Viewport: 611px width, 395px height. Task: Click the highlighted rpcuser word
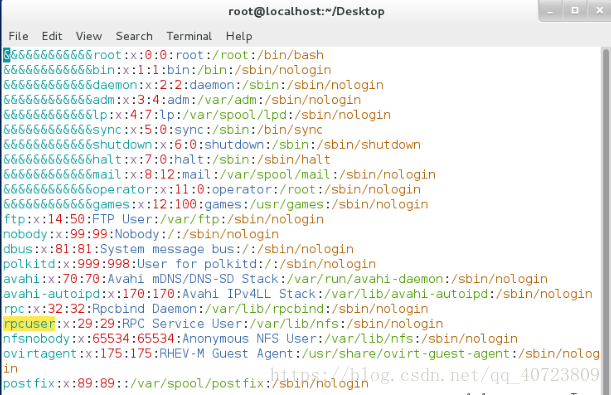pyautogui.click(x=29, y=324)
